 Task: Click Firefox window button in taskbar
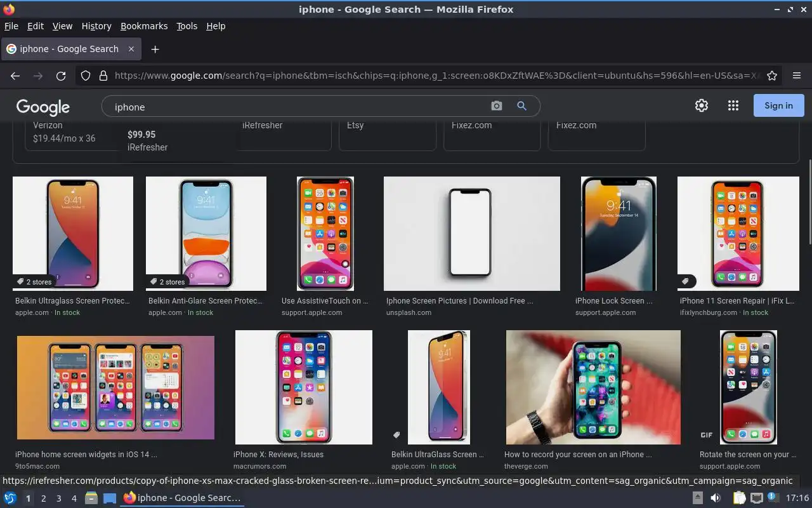click(x=183, y=498)
